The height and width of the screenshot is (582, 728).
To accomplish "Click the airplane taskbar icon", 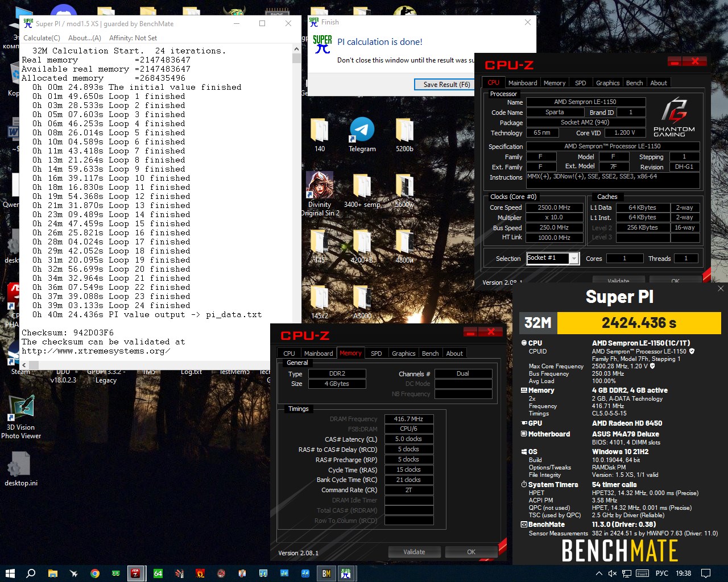I will pyautogui.click(x=73, y=573).
